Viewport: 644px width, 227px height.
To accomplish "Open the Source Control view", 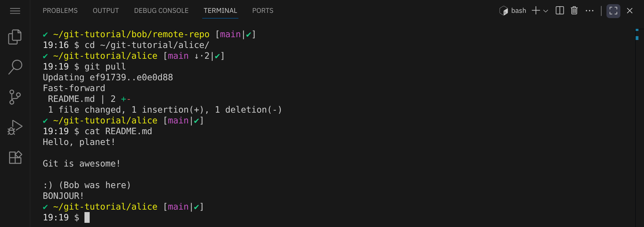I will [15, 97].
